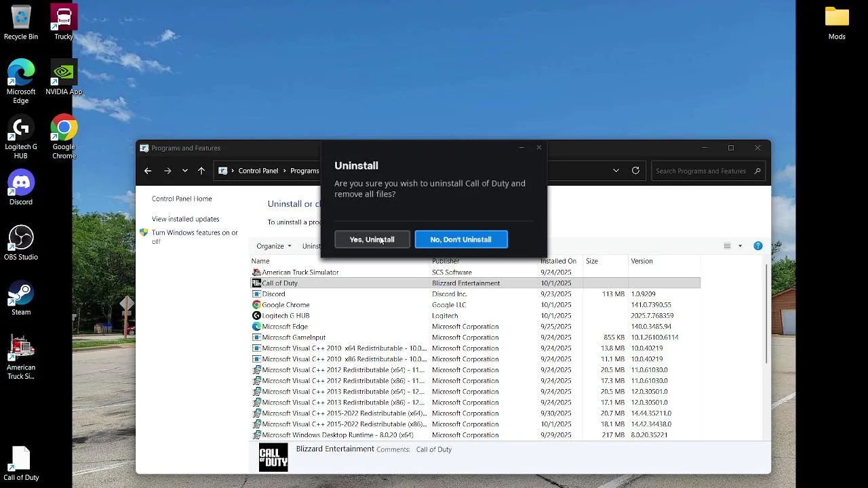Select American Truck Simulator entry

(x=475, y=272)
